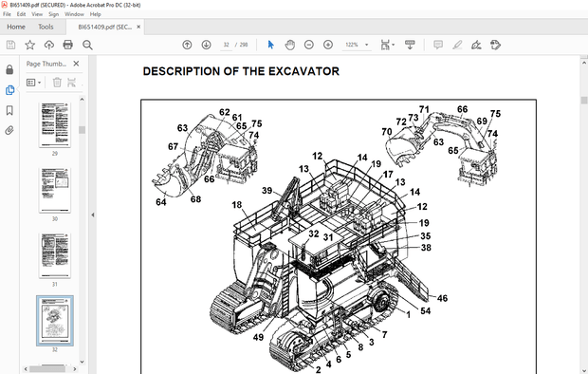The width and height of the screenshot is (588, 374).
Task: Close the BI651409.pdf document tab
Action: [138, 27]
